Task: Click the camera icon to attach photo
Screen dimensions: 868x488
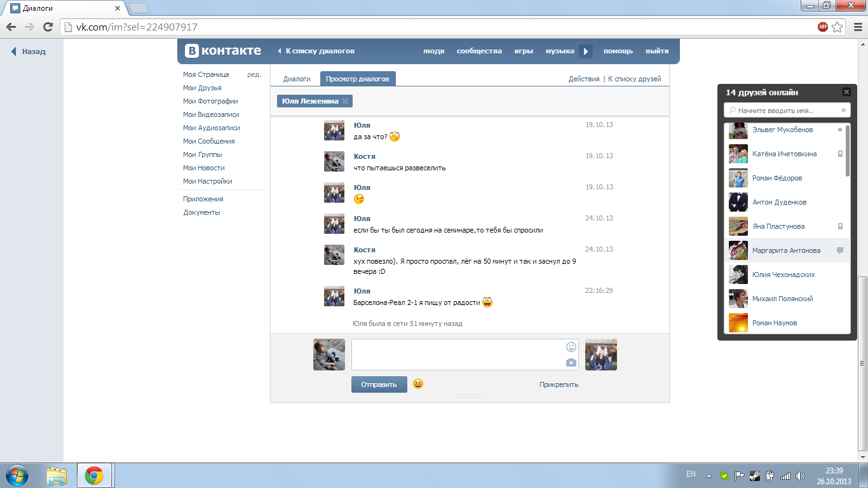Action: click(571, 362)
